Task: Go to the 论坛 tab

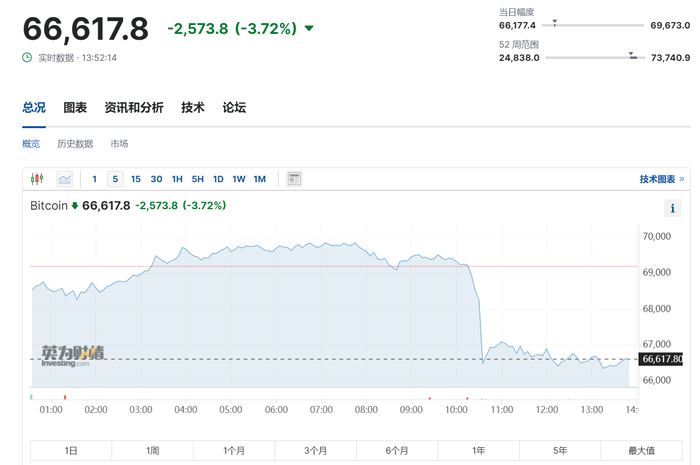Action: [234, 108]
